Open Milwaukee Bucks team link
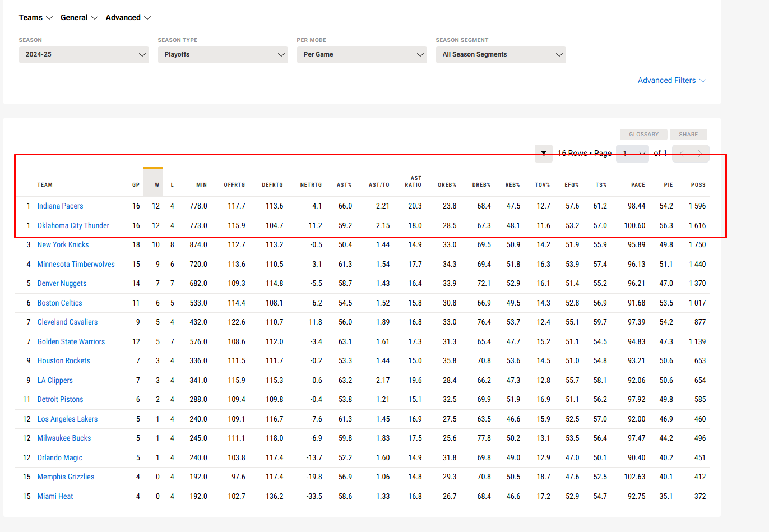Viewport: 769px width, 532px height. coord(64,438)
